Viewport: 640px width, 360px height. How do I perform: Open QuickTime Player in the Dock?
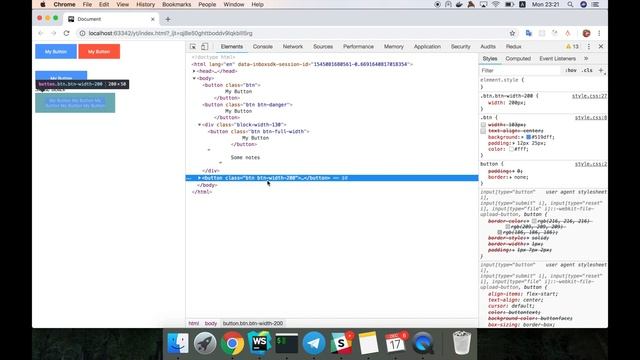click(x=423, y=343)
